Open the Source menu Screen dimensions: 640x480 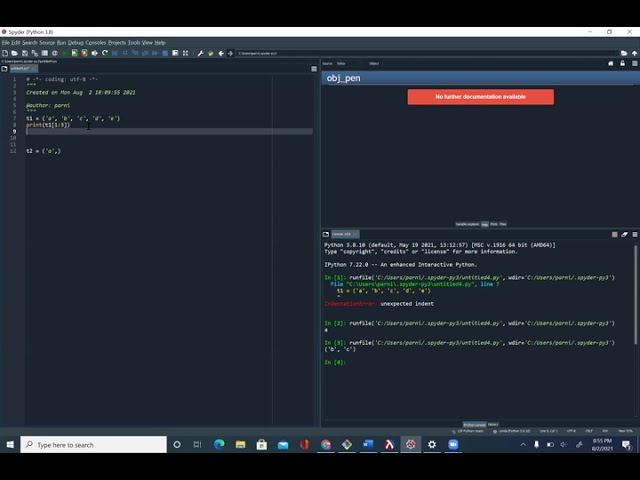[47, 42]
